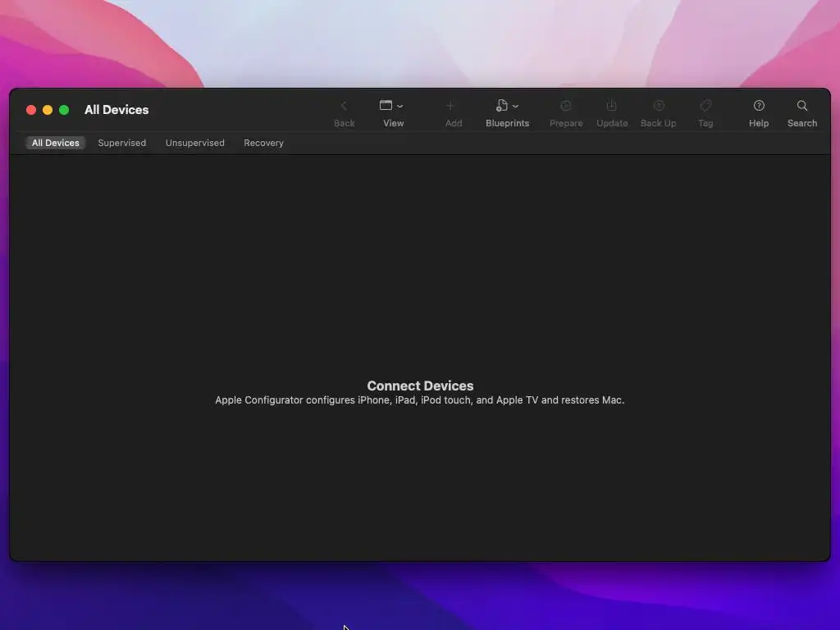This screenshot has height=630, width=840.
Task: Open the Blueprints document icon
Action: click(x=501, y=106)
